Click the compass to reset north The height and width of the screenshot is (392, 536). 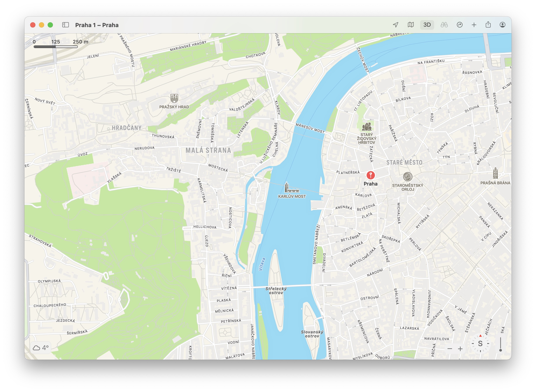[480, 343]
